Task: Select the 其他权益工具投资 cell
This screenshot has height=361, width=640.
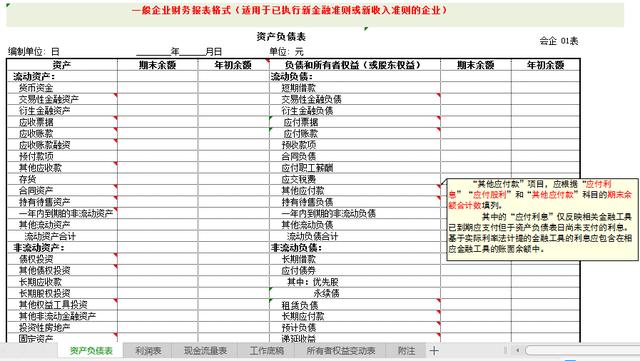Action: click(x=62, y=305)
